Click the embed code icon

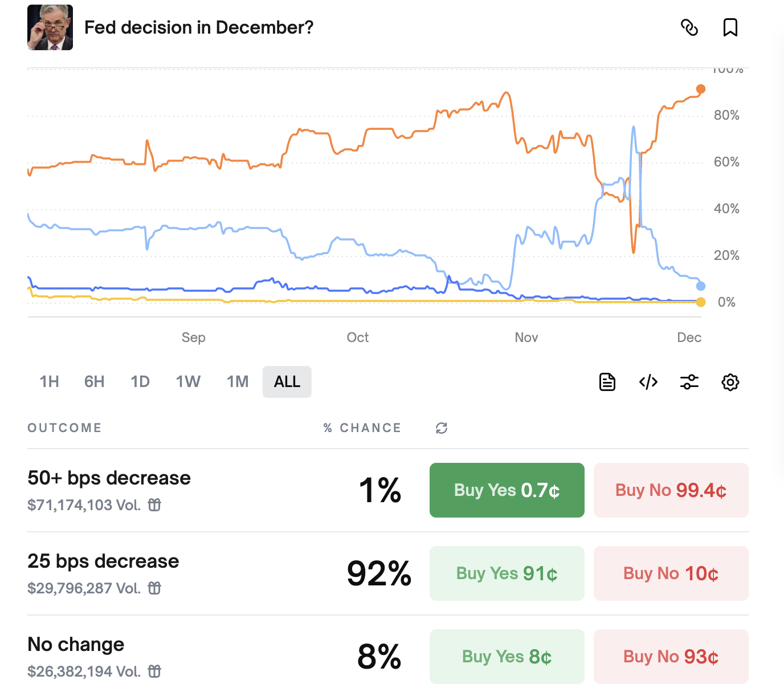click(648, 382)
